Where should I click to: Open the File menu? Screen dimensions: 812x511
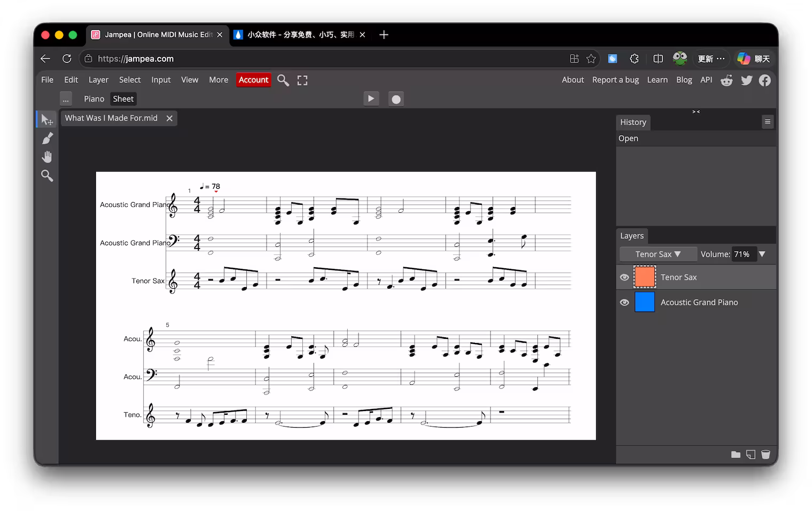pos(47,80)
